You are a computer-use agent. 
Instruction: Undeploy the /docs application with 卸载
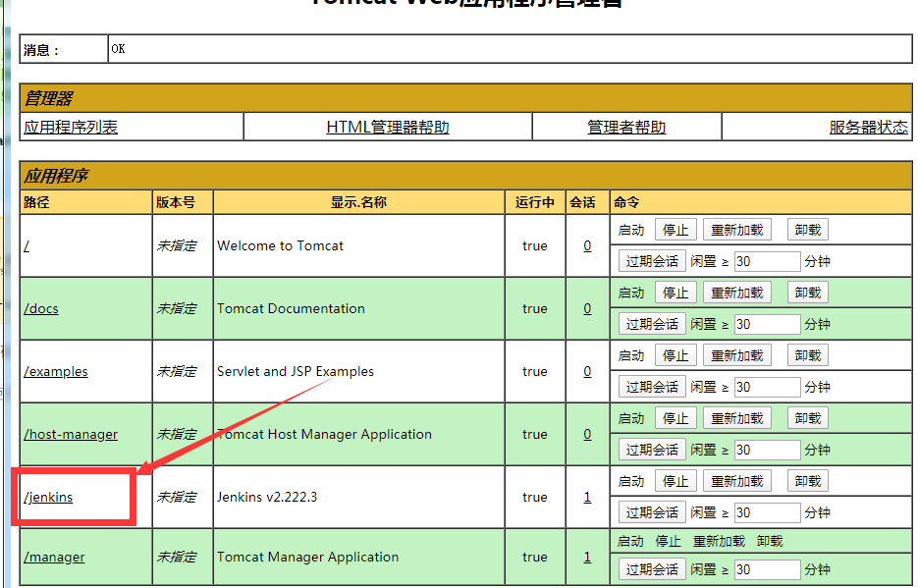pyautogui.click(x=808, y=293)
